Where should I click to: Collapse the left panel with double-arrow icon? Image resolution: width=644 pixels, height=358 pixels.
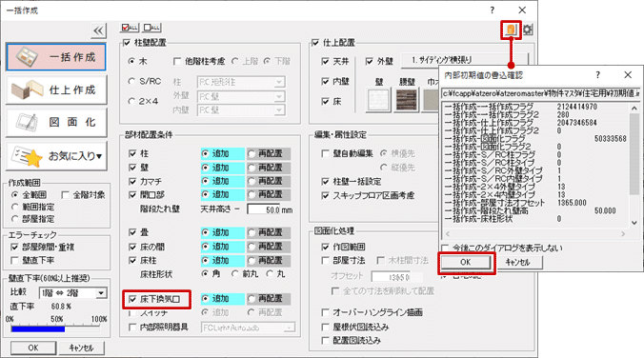click(98, 30)
